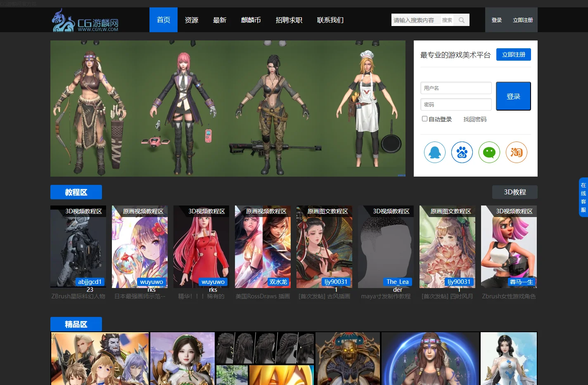Open the 美国RossDraws 插画 thumbnail
Image resolution: width=588 pixels, height=385 pixels.
point(263,247)
